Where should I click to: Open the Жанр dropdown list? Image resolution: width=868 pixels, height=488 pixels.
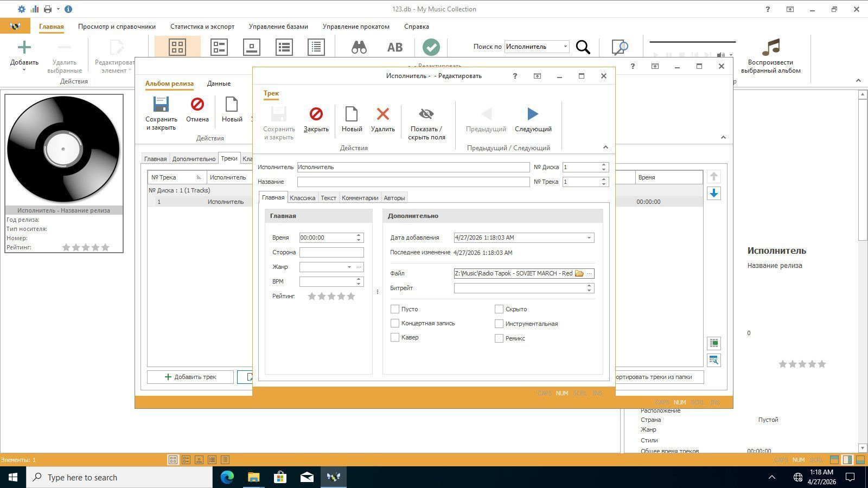(349, 267)
